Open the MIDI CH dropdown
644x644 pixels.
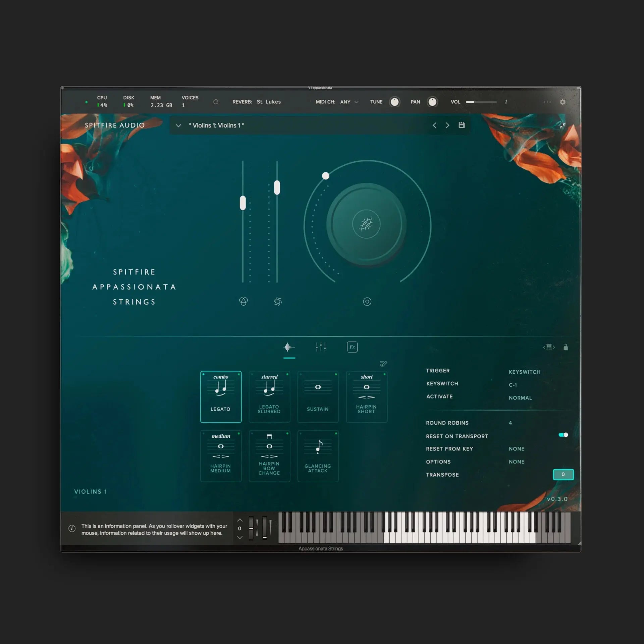click(349, 102)
